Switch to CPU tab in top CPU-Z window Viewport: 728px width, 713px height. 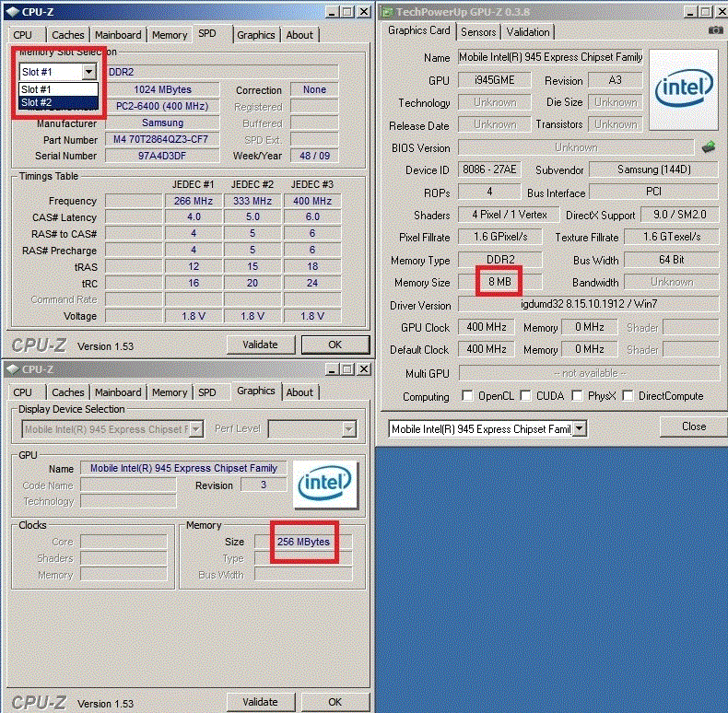(x=23, y=35)
